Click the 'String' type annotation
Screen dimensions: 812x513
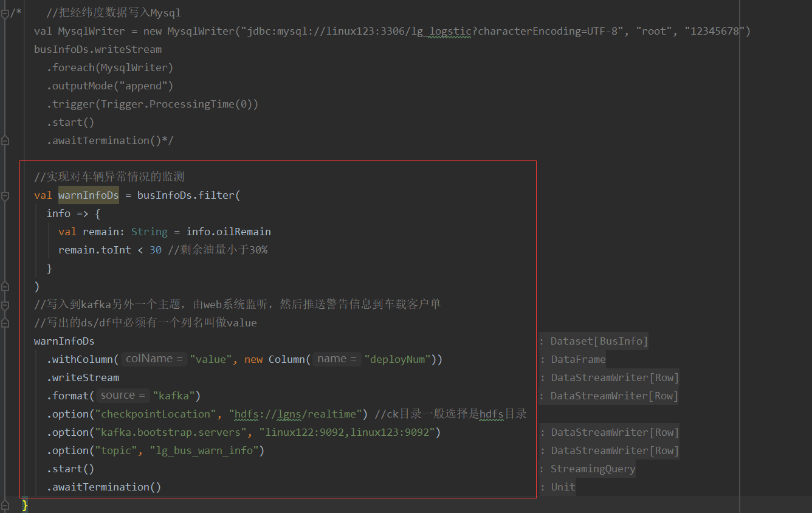[x=150, y=232]
